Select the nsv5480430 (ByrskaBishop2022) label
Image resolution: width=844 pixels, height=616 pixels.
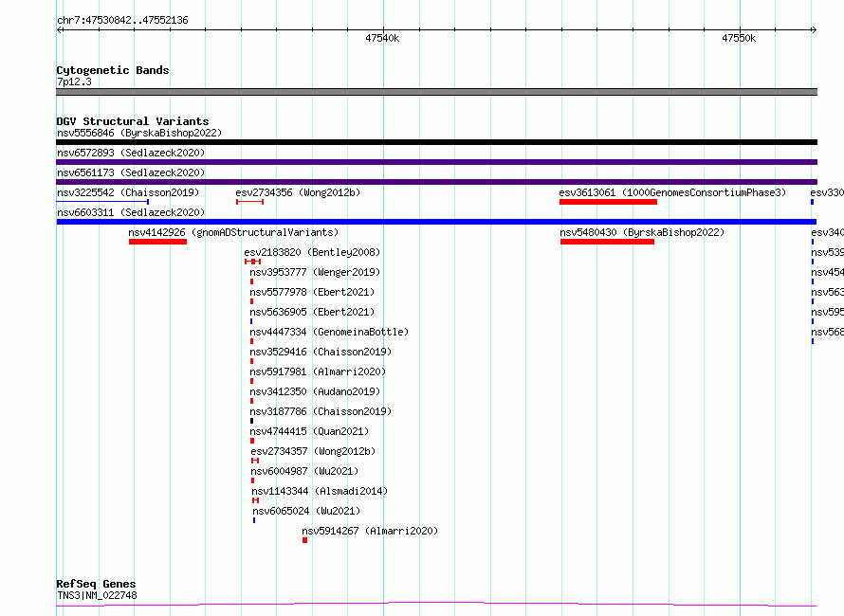coord(642,232)
